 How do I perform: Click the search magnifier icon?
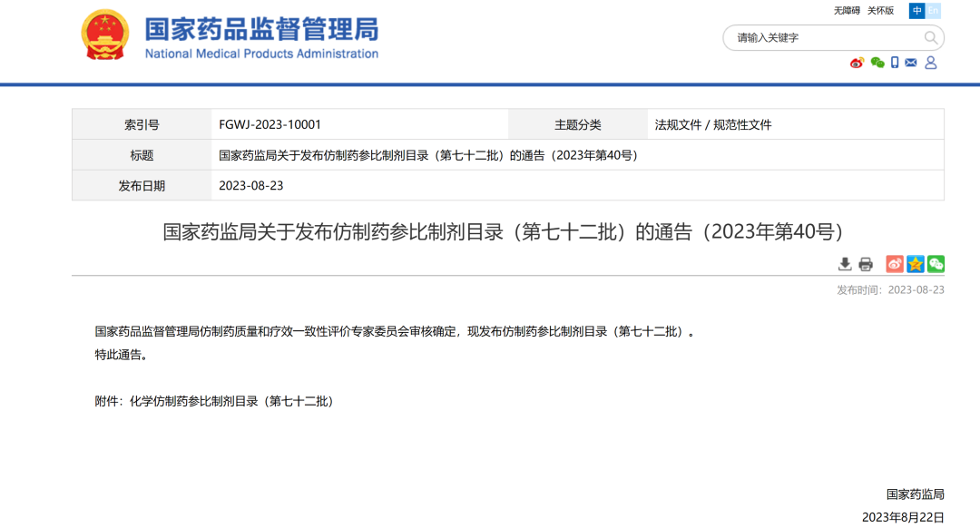[931, 38]
